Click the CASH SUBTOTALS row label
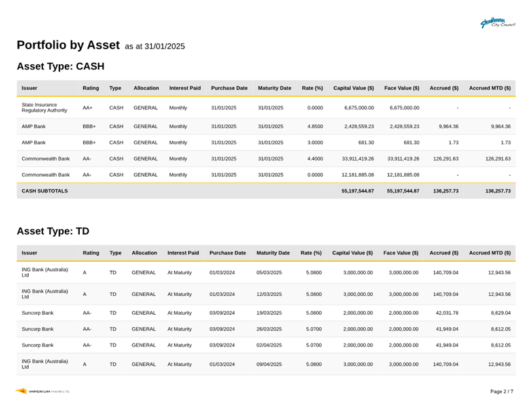 44,191
